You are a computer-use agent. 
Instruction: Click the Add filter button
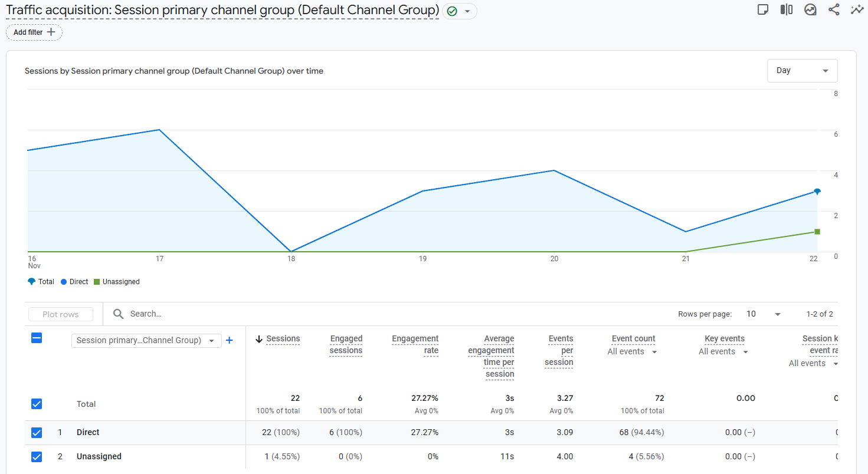(x=34, y=32)
